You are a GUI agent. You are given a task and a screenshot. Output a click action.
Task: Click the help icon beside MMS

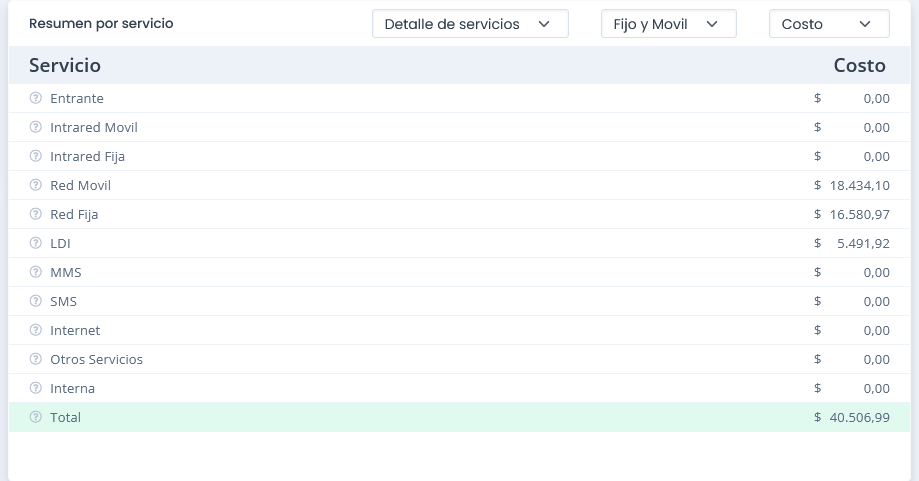36,272
